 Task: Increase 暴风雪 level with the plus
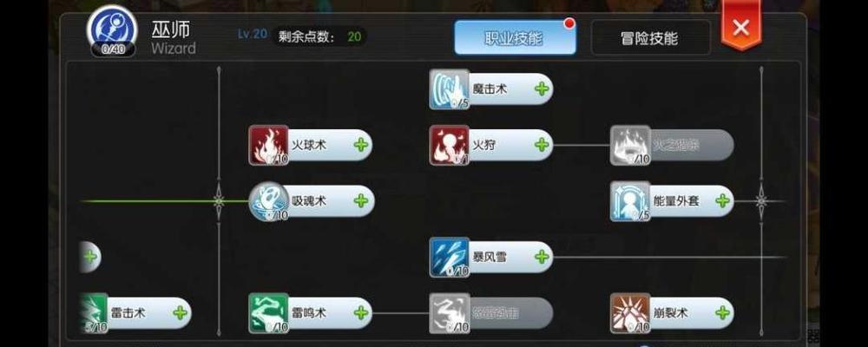tap(542, 257)
